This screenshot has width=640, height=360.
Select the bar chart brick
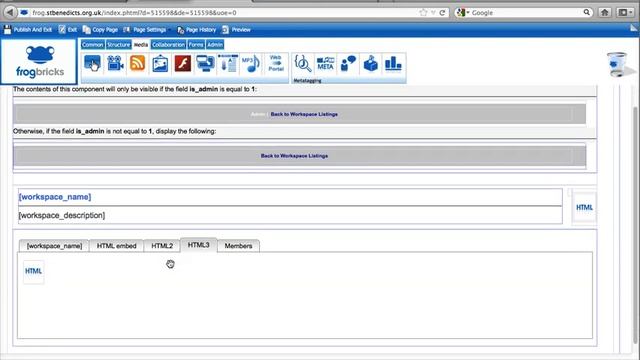(393, 64)
